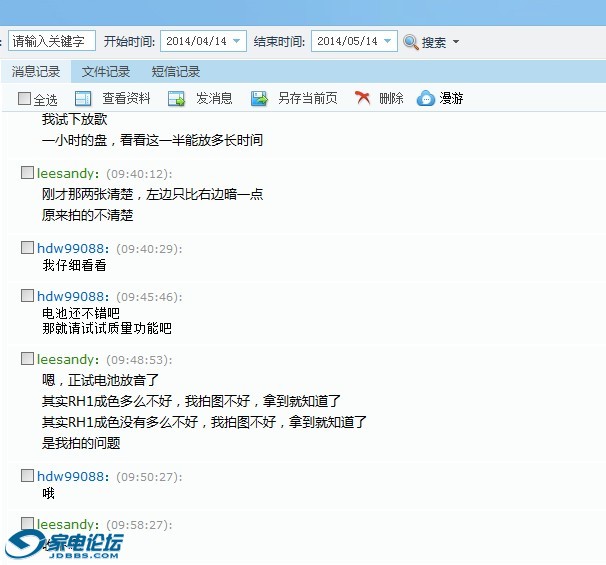Tick the hdw99088 09:45:46 message checkbox
This screenshot has width=606, height=565.
(28, 296)
